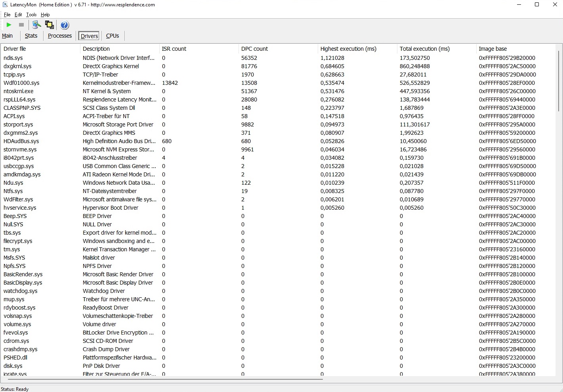The width and height of the screenshot is (563, 392).
Task: Click the window switch icon in the toolbar
Action: click(50, 25)
